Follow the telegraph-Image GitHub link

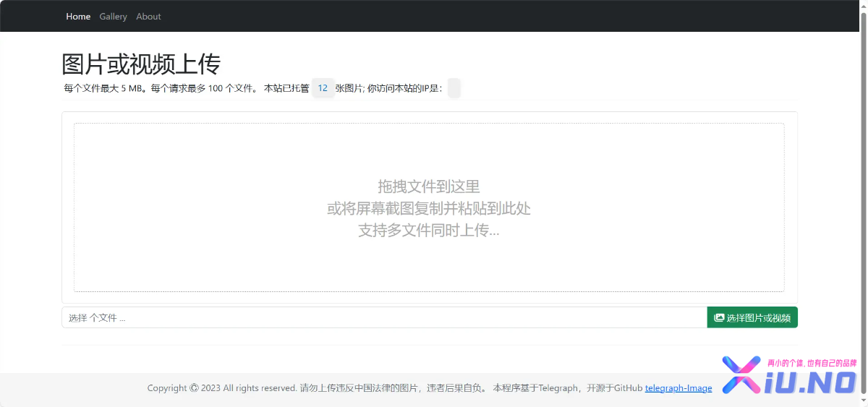pyautogui.click(x=678, y=388)
